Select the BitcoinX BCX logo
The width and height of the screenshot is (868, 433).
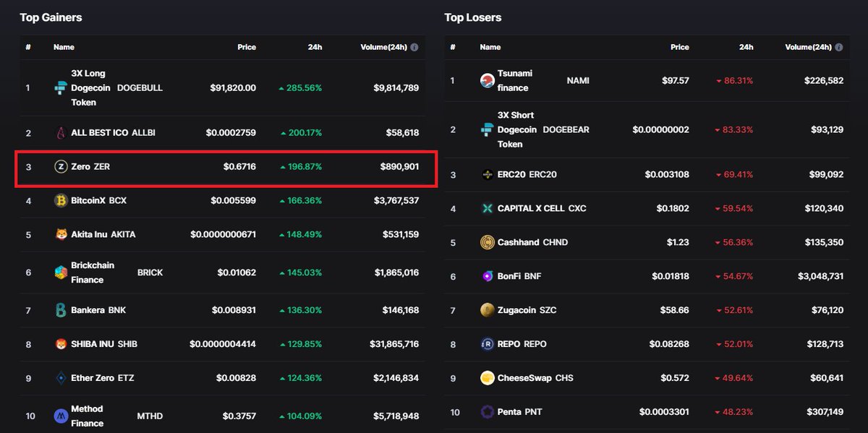point(59,200)
